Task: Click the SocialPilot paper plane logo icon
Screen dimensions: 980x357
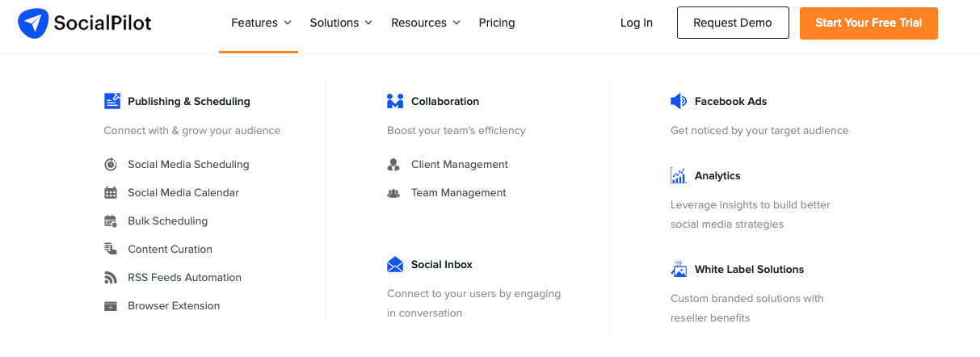Action: [x=33, y=23]
